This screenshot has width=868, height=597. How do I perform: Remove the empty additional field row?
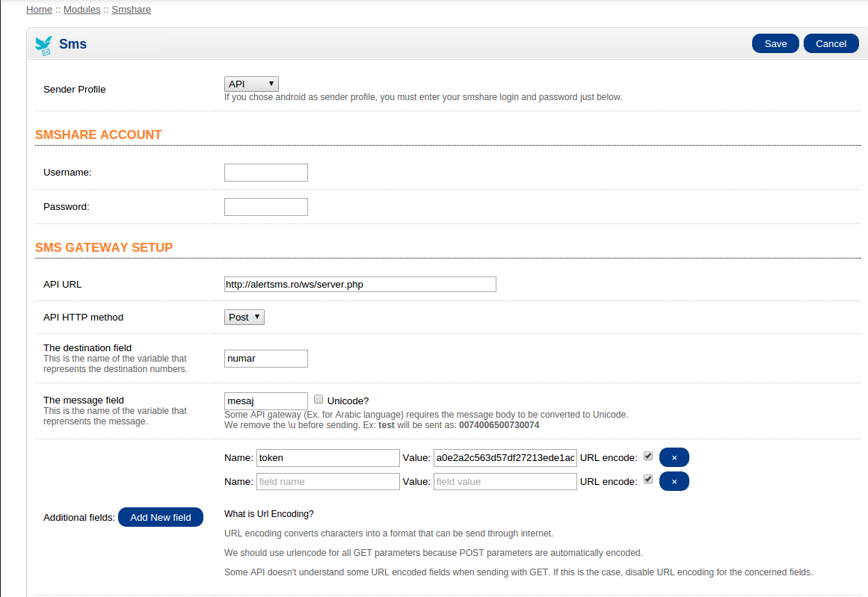click(674, 481)
